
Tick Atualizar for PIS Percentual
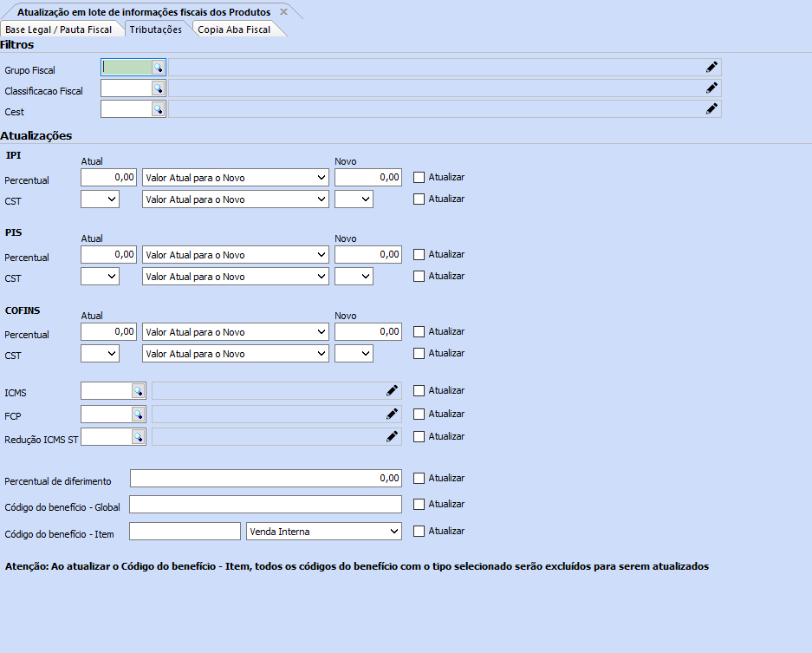419,254
